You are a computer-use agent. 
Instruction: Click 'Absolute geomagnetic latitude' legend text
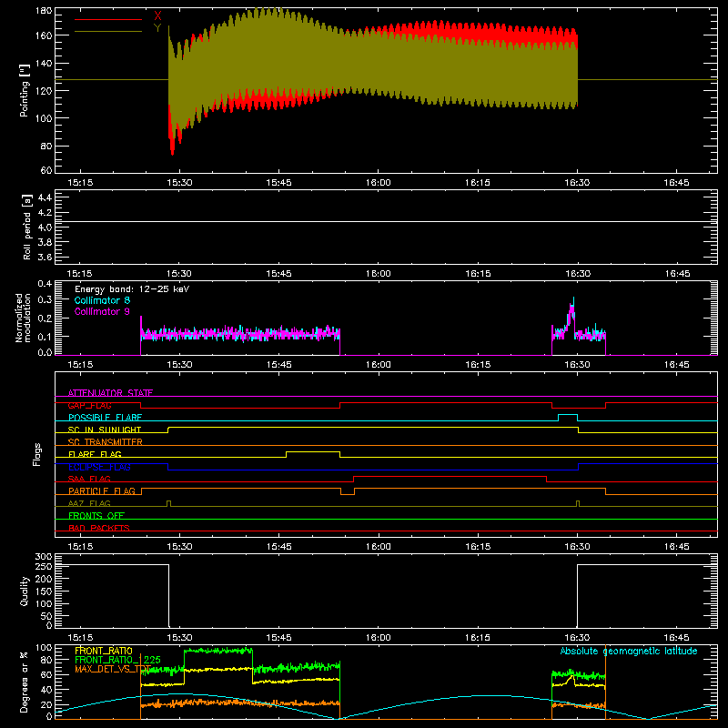(x=629, y=651)
